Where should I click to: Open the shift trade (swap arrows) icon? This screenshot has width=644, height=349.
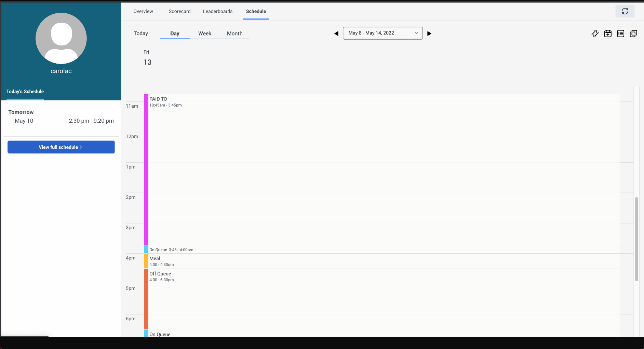pos(595,33)
